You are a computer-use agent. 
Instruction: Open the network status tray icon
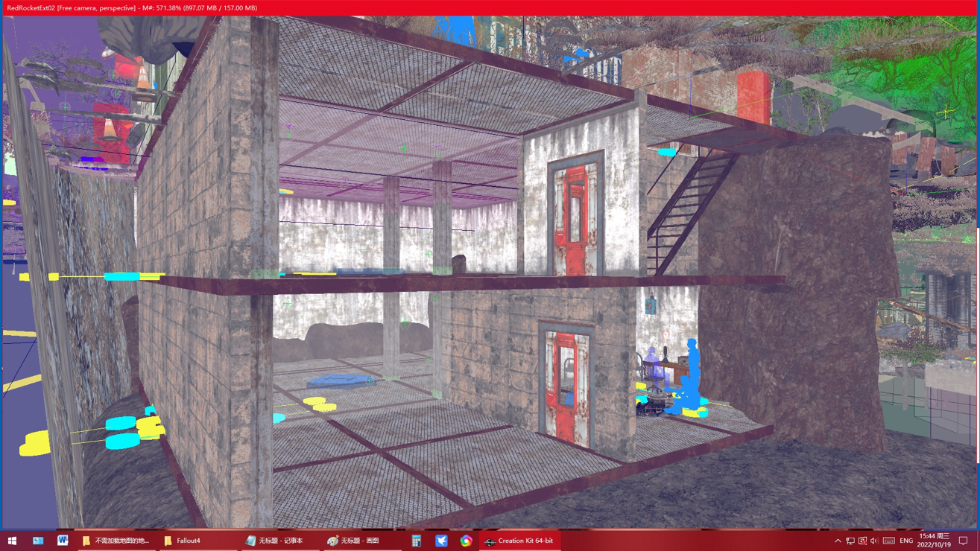[850, 541]
